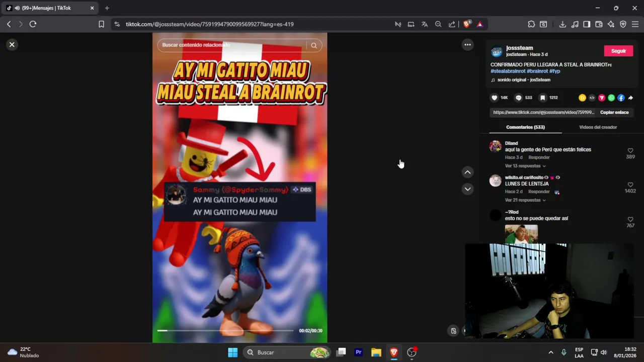Click the taskbar Buscar search box

click(287, 352)
